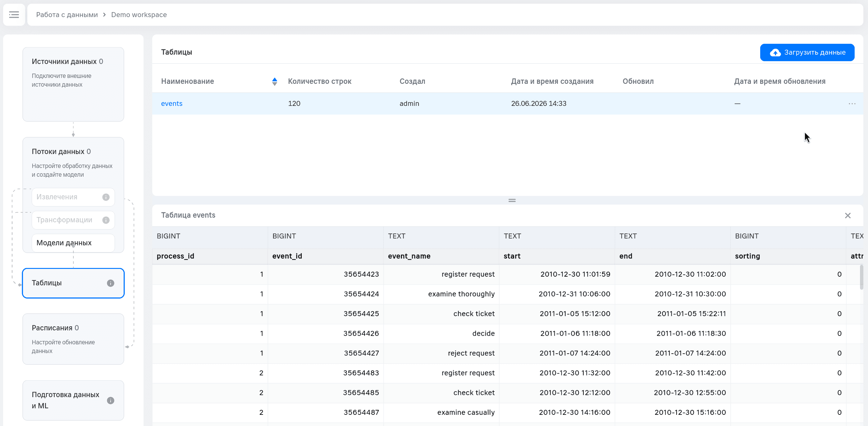Close the Таблица events preview panel
868x426 pixels.
(848, 215)
